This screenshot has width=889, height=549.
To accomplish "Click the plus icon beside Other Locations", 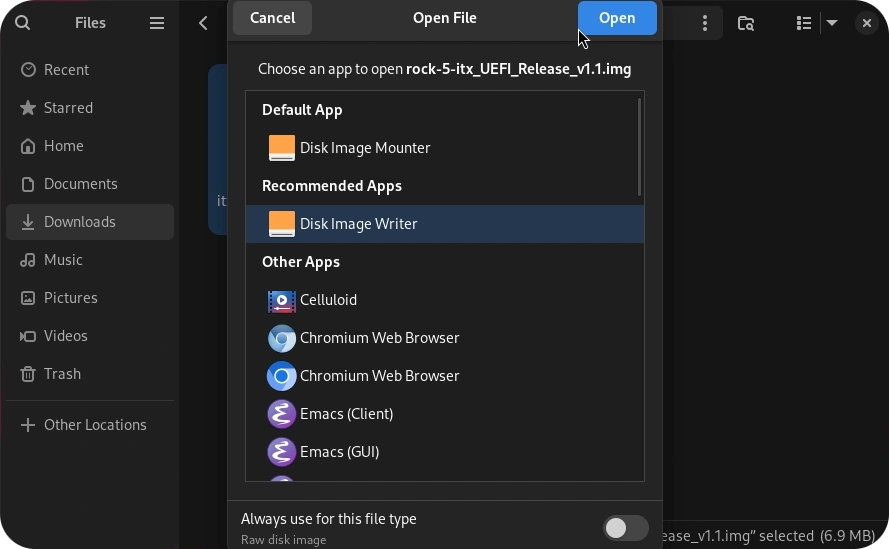I will click(28, 425).
